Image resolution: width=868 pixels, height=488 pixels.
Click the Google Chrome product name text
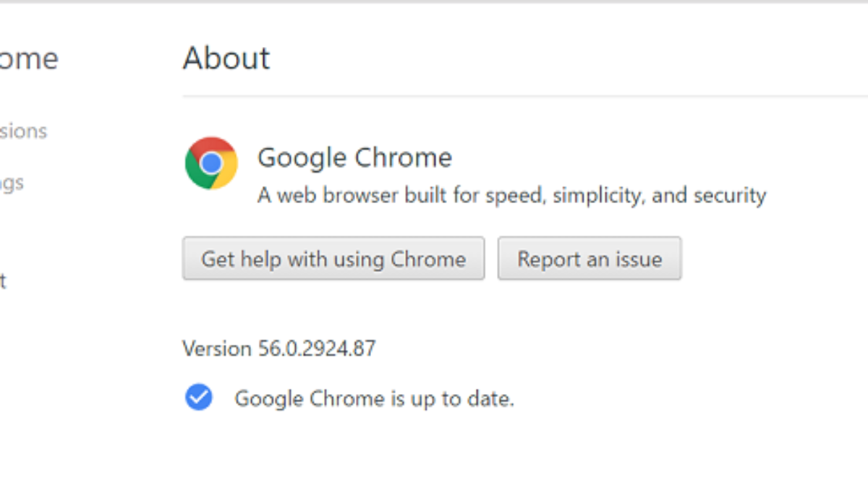[354, 157]
